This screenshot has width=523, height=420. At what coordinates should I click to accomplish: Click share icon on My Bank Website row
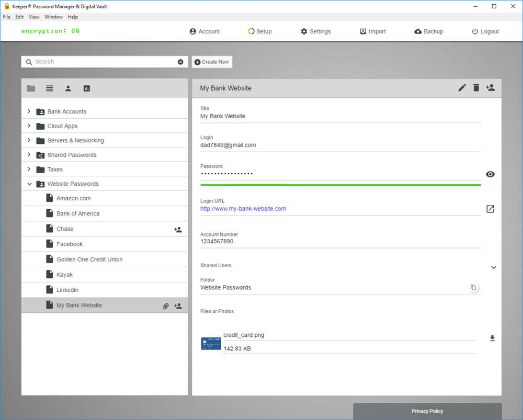(x=178, y=306)
